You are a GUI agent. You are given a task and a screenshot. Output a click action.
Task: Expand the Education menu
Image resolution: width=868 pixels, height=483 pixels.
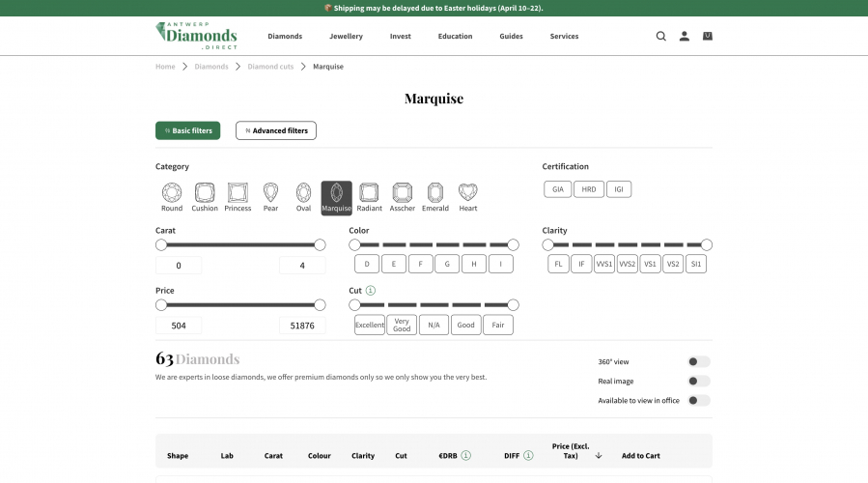tap(455, 37)
